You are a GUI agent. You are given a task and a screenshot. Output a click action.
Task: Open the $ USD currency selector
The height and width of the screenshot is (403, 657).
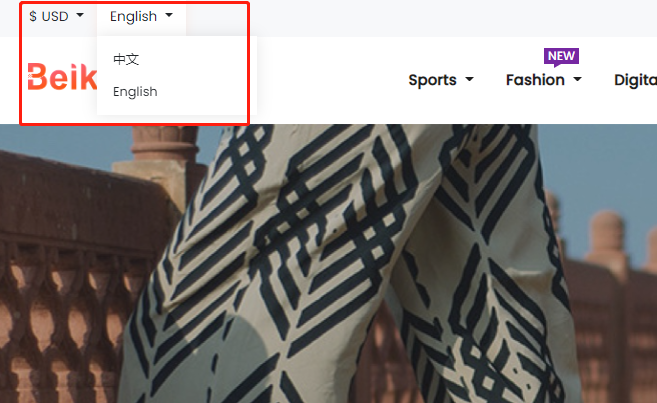56,16
